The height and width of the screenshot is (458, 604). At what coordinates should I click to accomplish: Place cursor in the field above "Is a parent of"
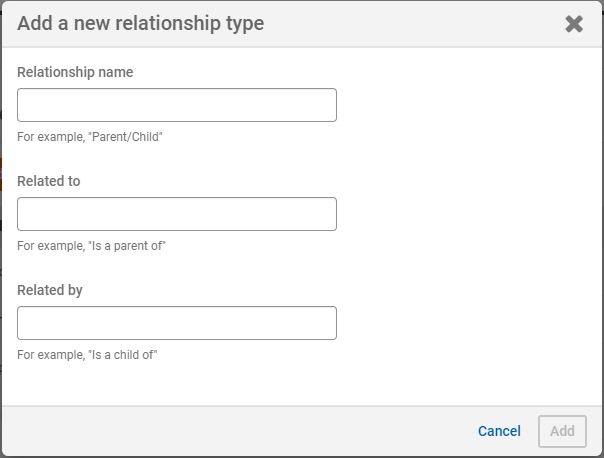[x=177, y=214]
